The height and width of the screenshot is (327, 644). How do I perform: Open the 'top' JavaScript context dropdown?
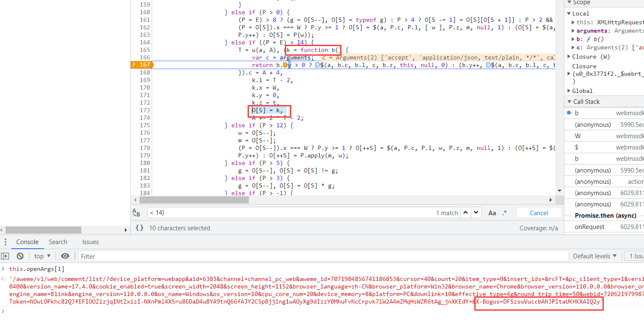(x=42, y=256)
